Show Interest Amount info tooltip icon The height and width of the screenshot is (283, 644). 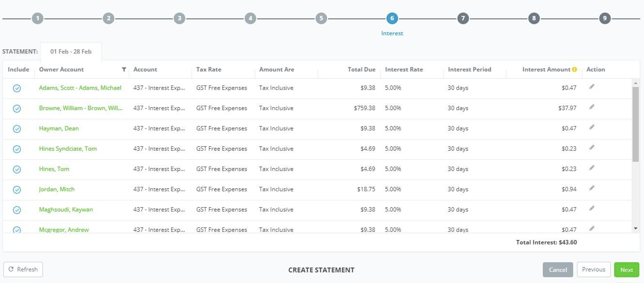[x=574, y=69]
